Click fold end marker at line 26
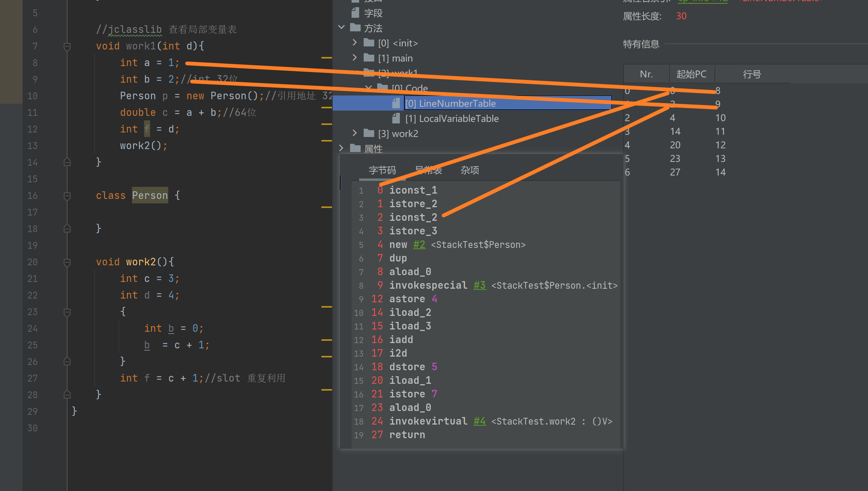This screenshot has height=491, width=868. tap(67, 362)
